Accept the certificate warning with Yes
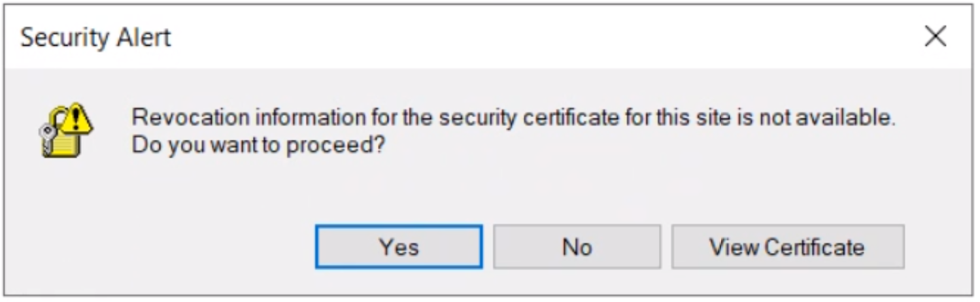This screenshot has height=302, width=980. point(399,247)
